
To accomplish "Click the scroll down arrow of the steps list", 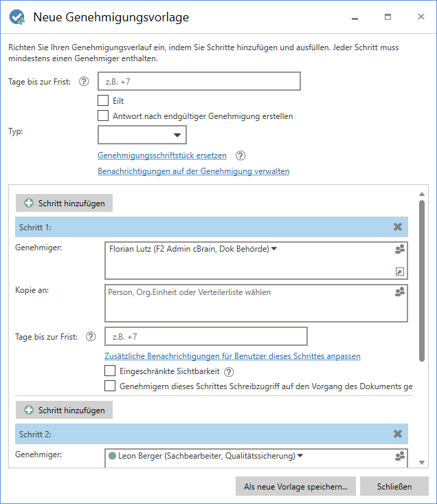I will 422,463.
